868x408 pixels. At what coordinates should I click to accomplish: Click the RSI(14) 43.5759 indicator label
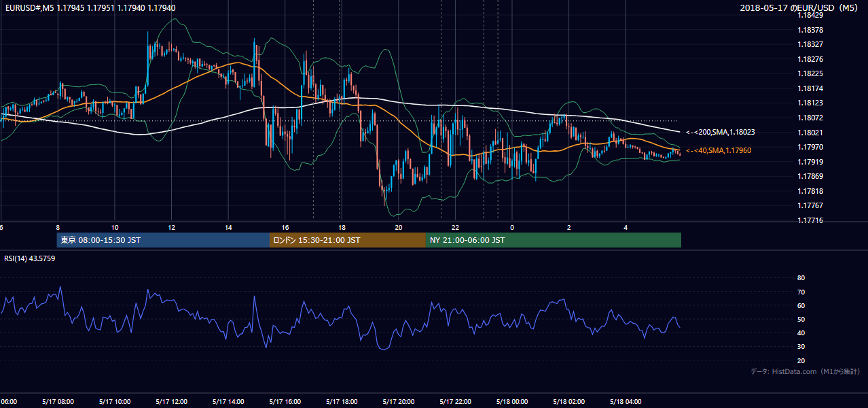click(x=30, y=258)
